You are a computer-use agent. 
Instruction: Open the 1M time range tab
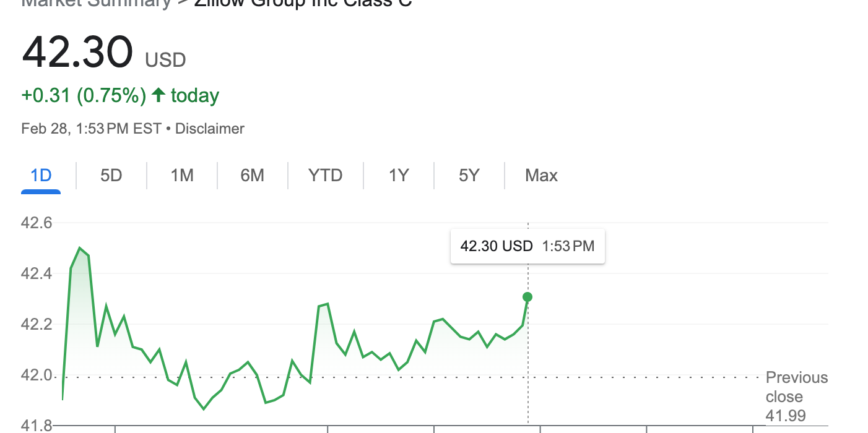point(182,176)
